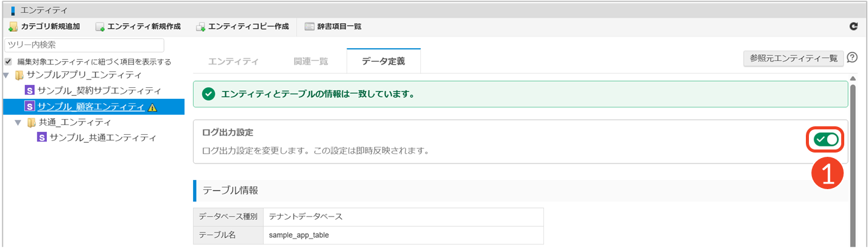Select サンプル_契約サブエンティティ in the tree
This screenshot has width=868, height=252.
99,91
